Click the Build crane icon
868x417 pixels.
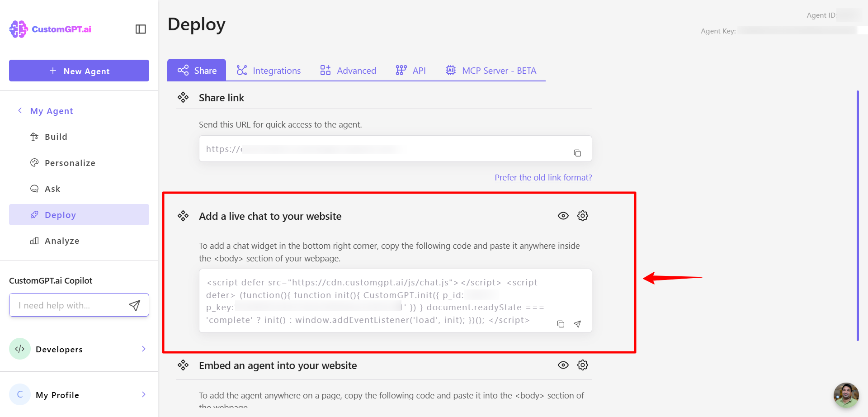tap(34, 137)
